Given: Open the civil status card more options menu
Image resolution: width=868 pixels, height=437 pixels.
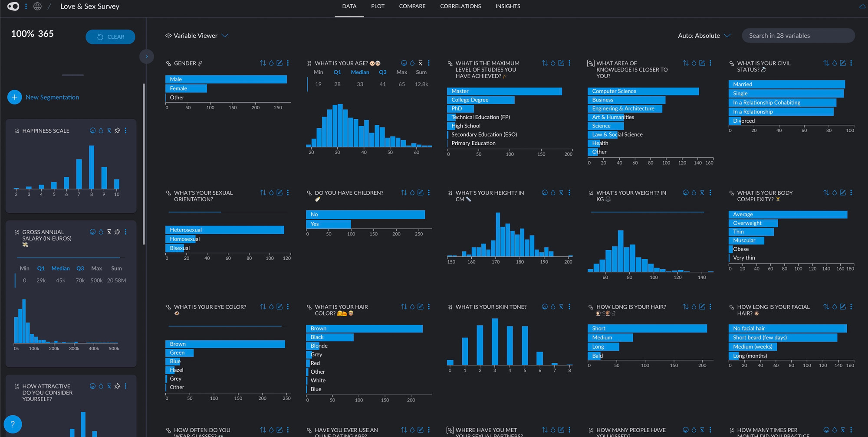Looking at the screenshot, I should (x=851, y=63).
